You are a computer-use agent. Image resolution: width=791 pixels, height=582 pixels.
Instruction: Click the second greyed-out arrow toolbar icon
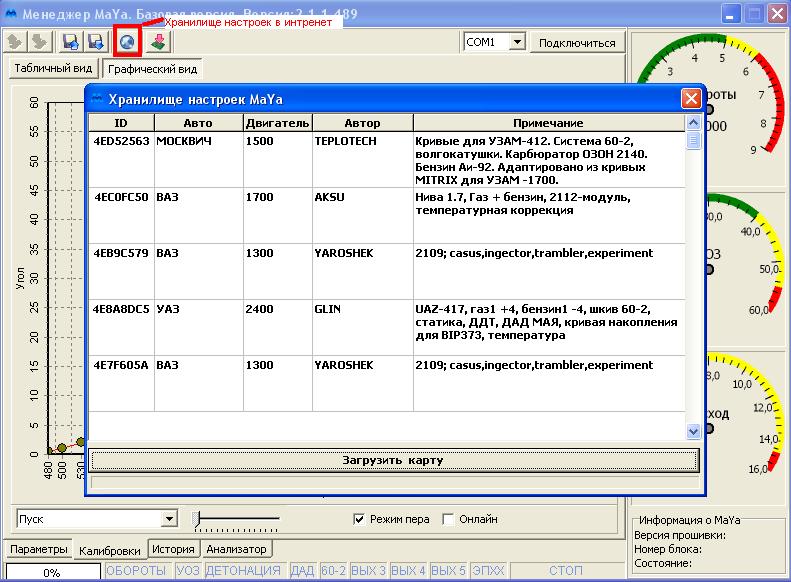(39, 42)
